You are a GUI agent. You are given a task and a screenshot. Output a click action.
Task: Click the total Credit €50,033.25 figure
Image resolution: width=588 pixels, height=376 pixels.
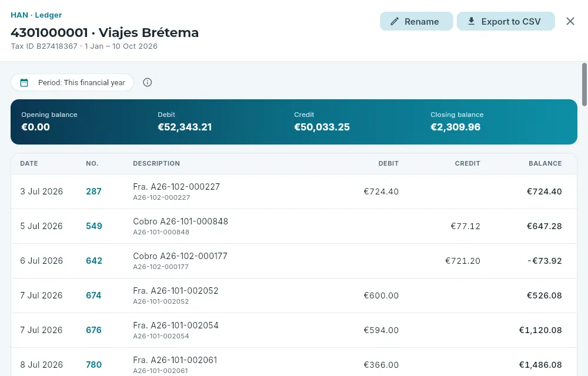click(322, 127)
